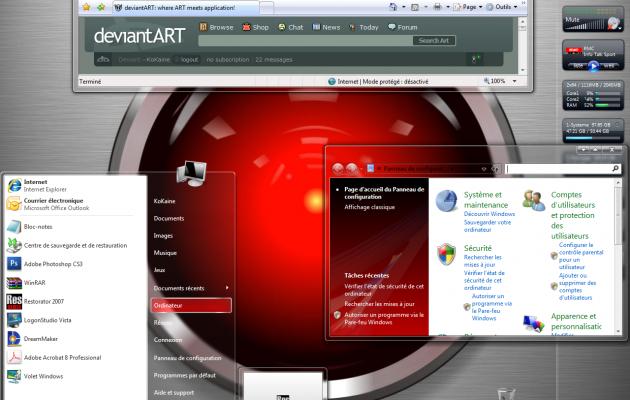This screenshot has width=630, height=400.
Task: Open the Control Panel address bar dropdown
Action: tap(484, 169)
